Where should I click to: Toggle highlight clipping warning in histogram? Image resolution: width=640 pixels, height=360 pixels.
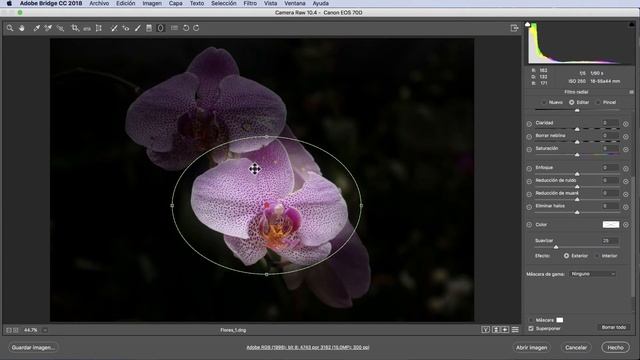coord(631,25)
